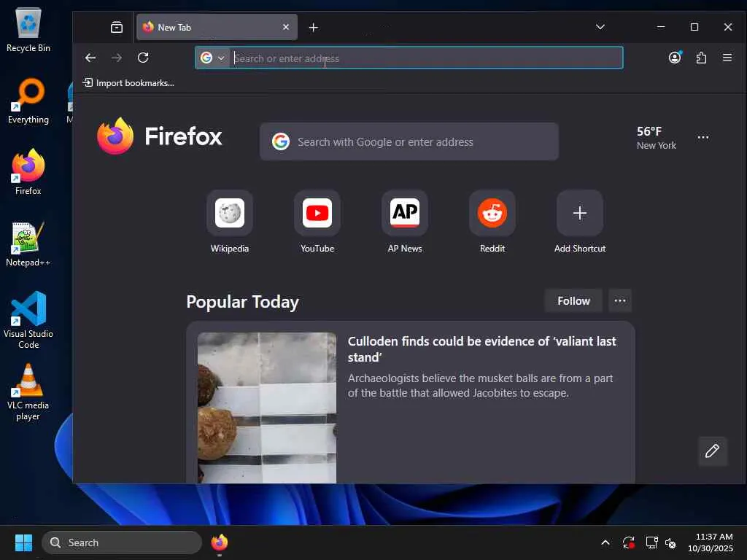
Task: Click the muted volume tray icon
Action: tap(671, 542)
